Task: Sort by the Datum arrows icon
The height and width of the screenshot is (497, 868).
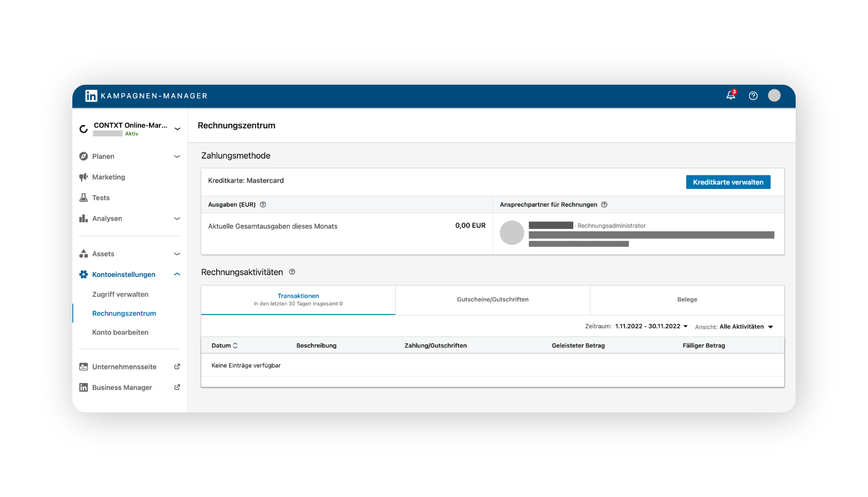Action: pos(235,346)
